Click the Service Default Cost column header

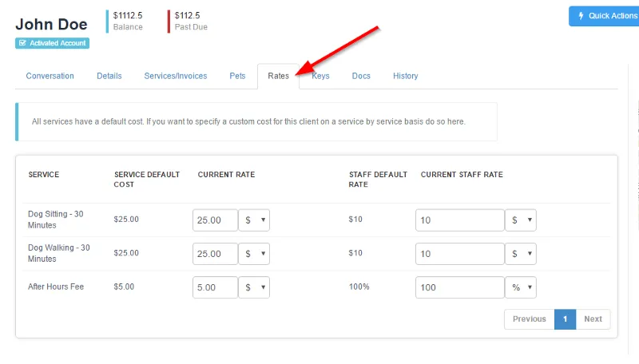click(x=147, y=180)
